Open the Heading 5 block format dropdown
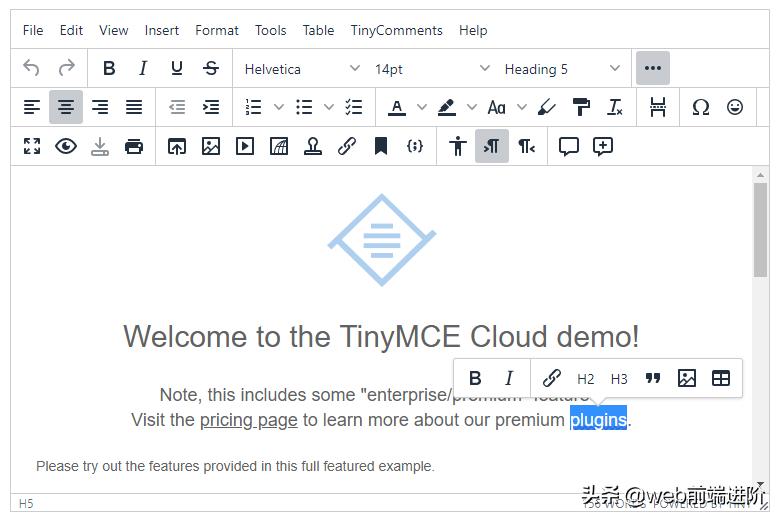 pyautogui.click(x=562, y=69)
